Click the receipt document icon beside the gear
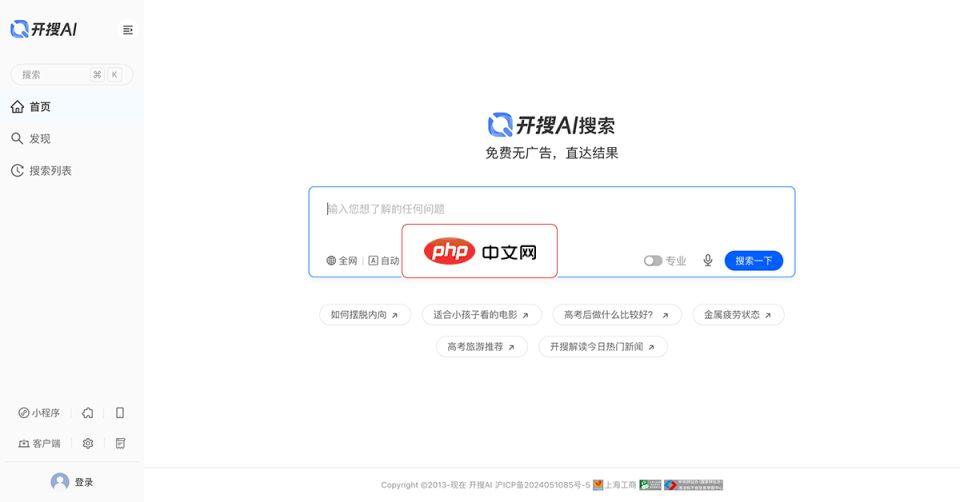 tap(120, 443)
